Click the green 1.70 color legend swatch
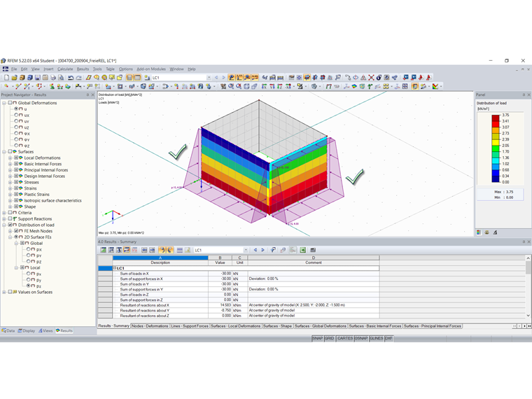 496,148
